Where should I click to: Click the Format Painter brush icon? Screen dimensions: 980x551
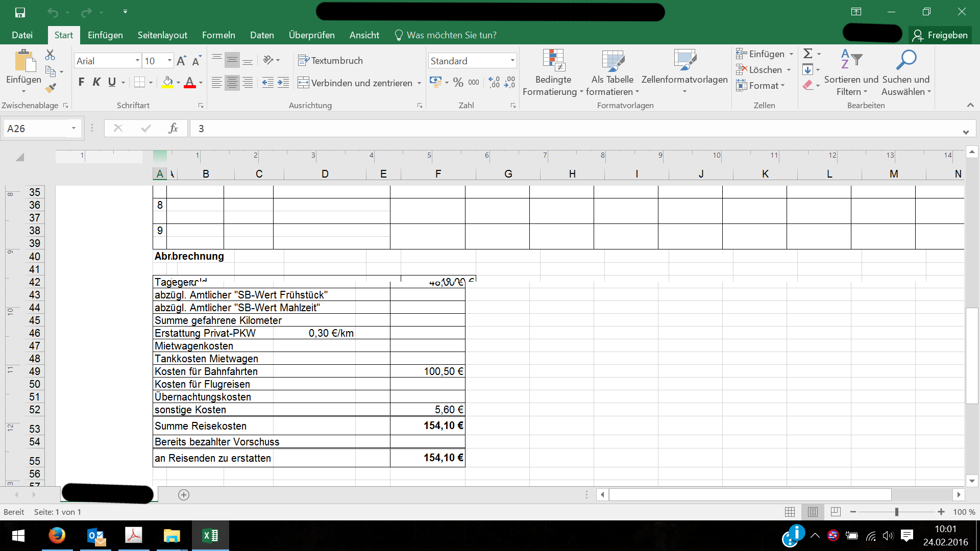[x=50, y=88]
